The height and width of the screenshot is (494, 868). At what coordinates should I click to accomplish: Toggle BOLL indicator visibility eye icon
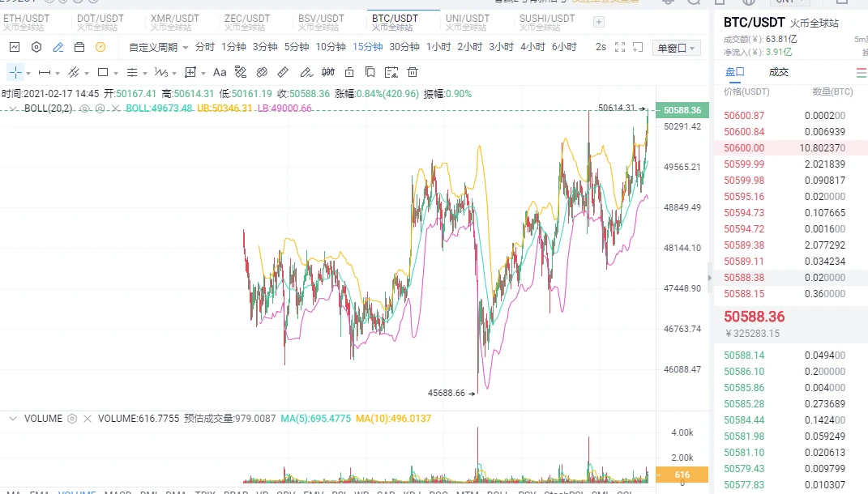click(84, 109)
